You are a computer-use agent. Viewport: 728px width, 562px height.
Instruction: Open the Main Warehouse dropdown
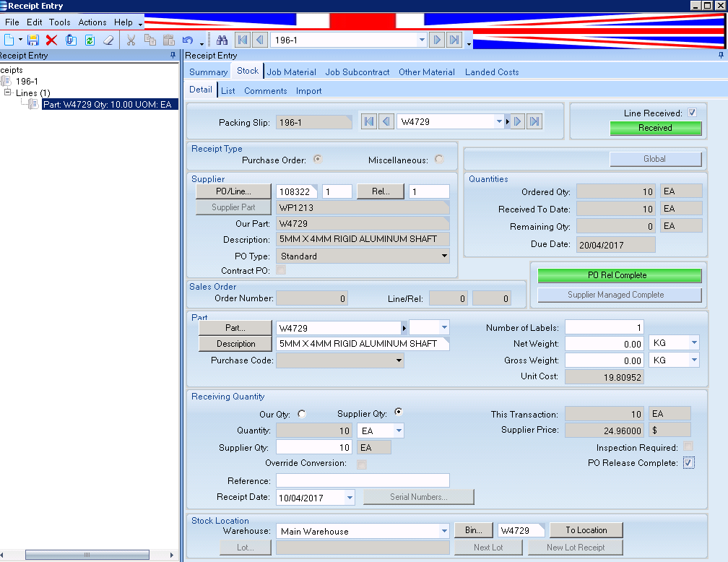click(444, 531)
